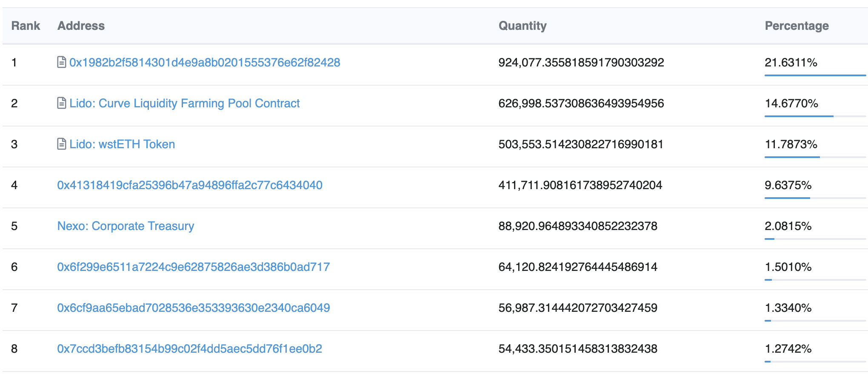Click contract icon next to Lido Curve pool
This screenshot has width=868, height=374.
(x=62, y=104)
